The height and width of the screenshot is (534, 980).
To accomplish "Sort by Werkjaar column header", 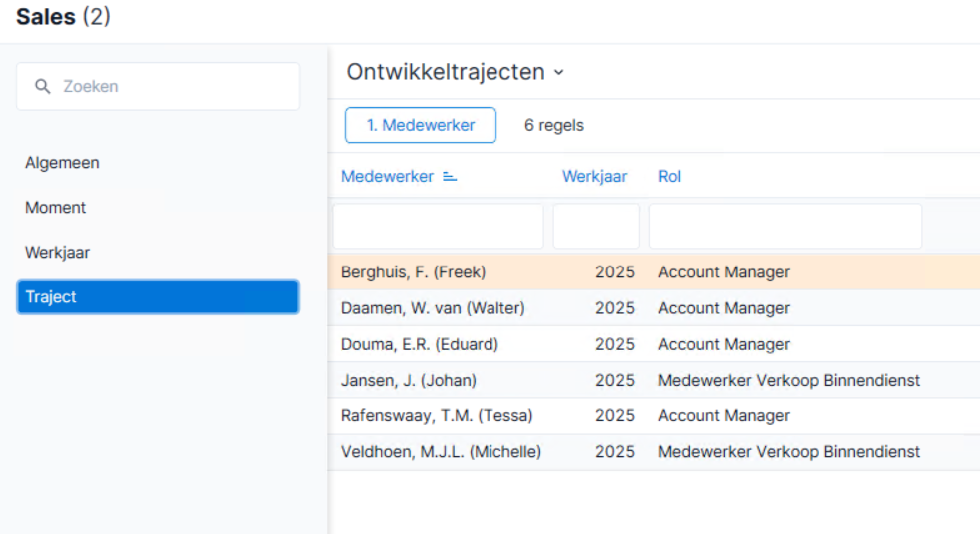I will (594, 176).
